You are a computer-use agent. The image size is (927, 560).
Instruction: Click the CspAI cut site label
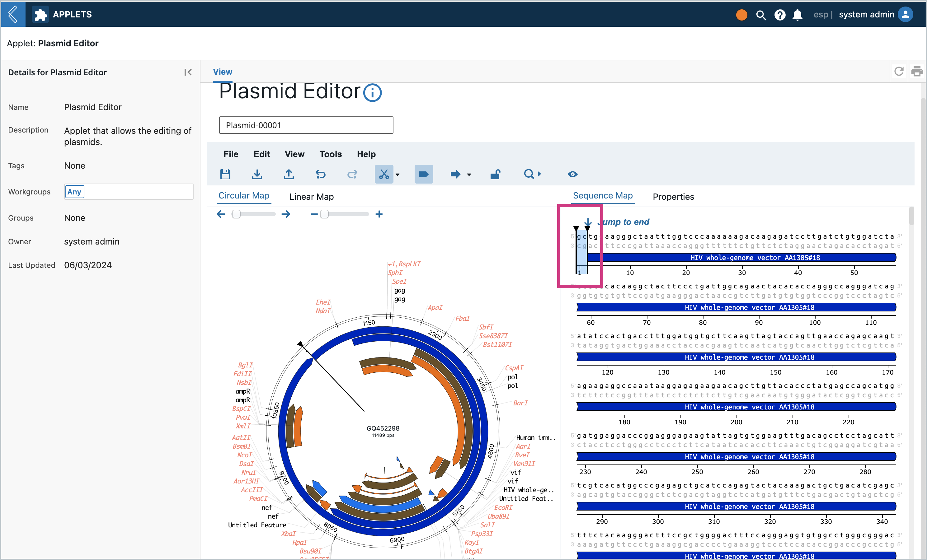coord(514,368)
